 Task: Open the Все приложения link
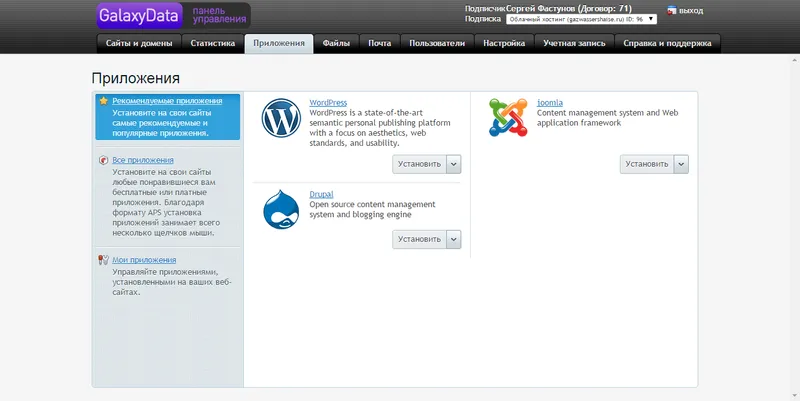pyautogui.click(x=143, y=160)
